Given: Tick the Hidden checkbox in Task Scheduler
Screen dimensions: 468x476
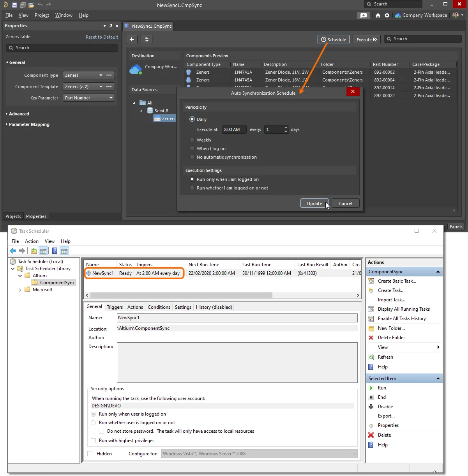Looking at the screenshot, I should point(90,454).
